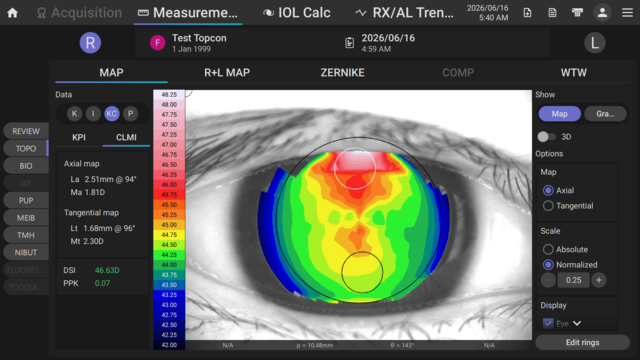Click the exam date clipboard icon
Screen dimensions: 640x360
[349, 42]
